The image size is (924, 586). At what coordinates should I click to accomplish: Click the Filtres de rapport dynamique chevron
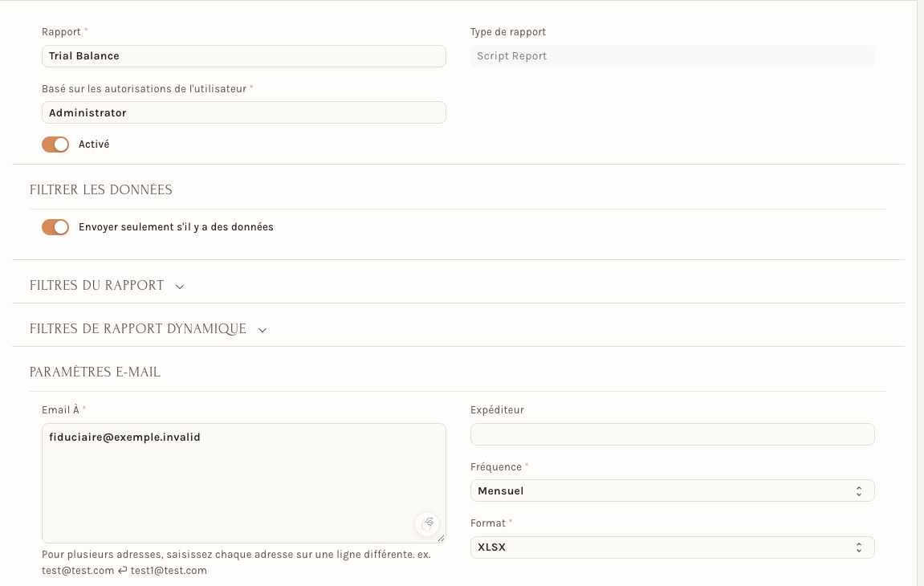[x=263, y=330]
